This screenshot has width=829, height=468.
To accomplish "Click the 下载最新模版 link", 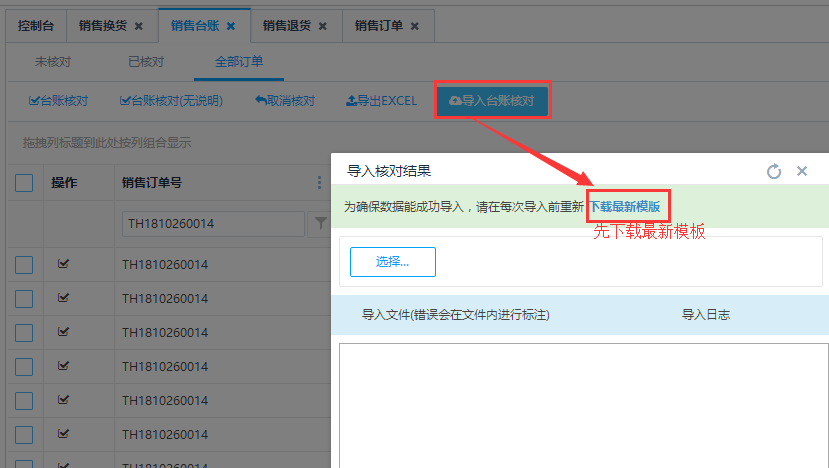I will 624,206.
